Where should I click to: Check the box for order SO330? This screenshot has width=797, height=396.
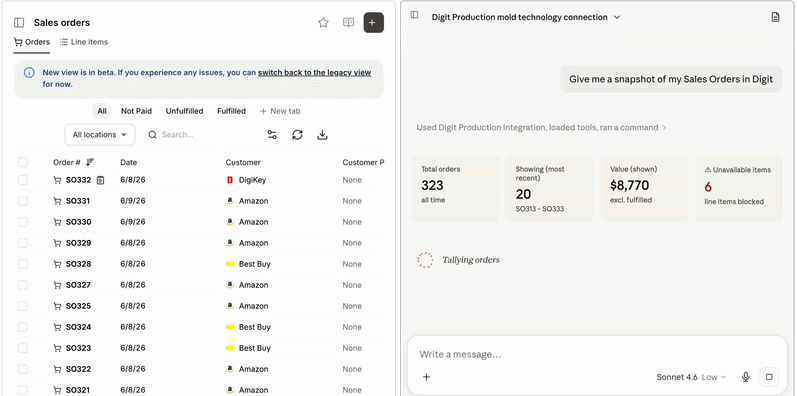pos(23,222)
